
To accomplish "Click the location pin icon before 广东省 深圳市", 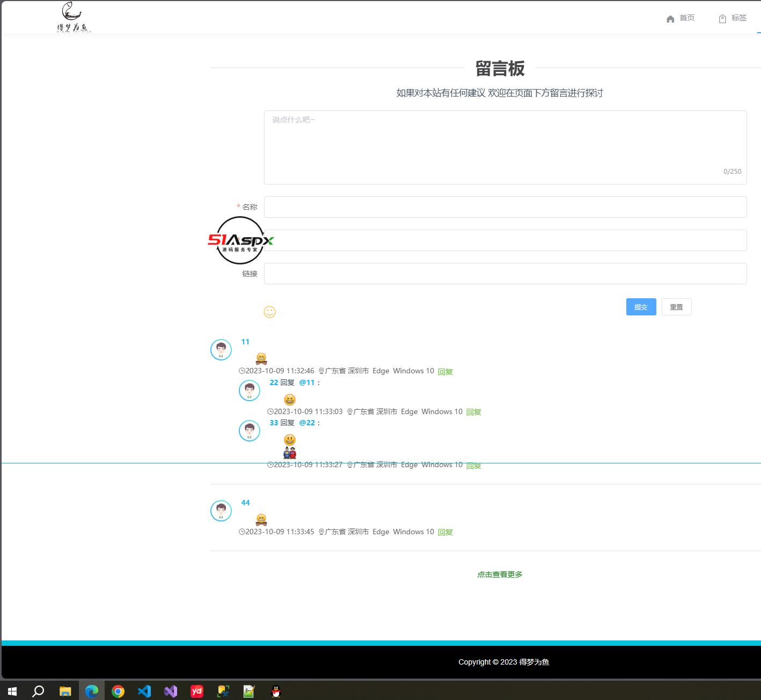I will point(320,371).
